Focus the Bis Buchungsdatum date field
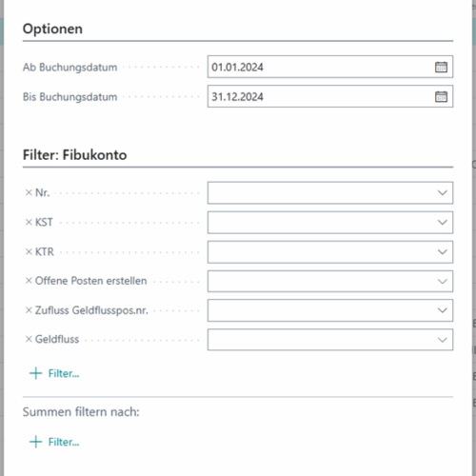Viewport: 476px width, 476px height. coord(321,96)
